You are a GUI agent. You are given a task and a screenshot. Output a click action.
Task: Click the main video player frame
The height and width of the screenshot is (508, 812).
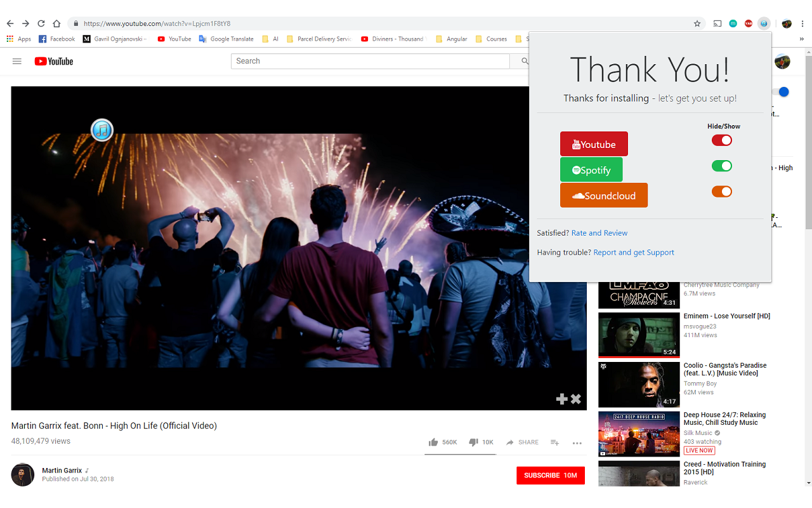(299, 248)
